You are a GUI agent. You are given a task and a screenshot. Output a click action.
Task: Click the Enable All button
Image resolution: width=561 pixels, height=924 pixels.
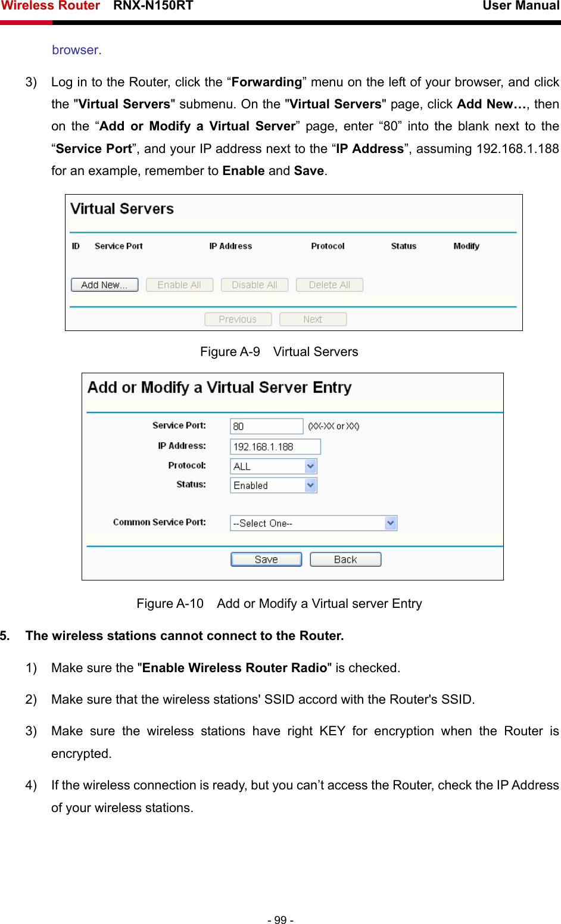tap(179, 285)
